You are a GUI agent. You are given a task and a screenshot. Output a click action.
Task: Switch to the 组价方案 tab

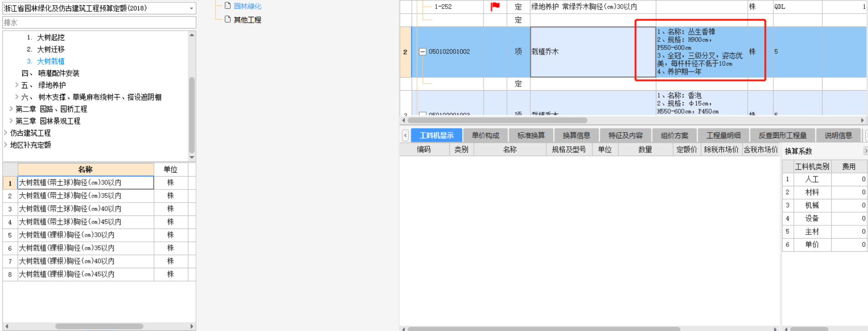point(675,135)
